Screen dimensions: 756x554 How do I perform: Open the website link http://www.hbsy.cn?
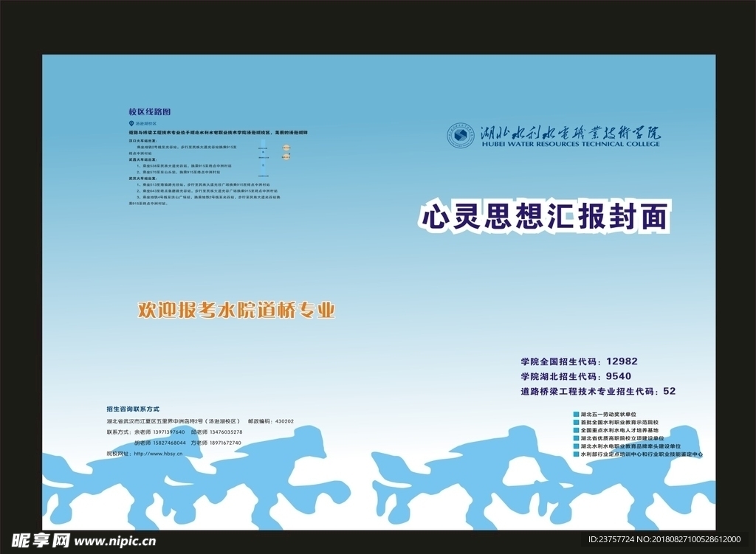tap(158, 454)
